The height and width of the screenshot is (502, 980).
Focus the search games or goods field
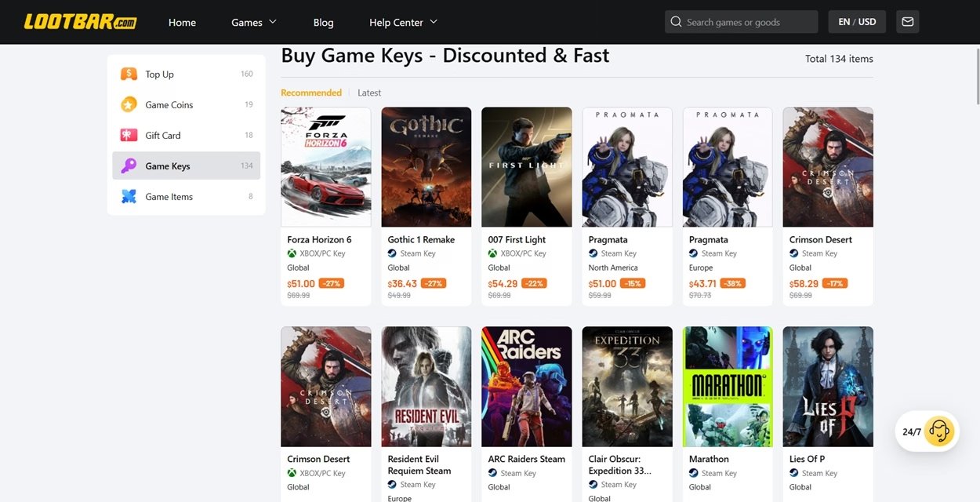(x=742, y=22)
